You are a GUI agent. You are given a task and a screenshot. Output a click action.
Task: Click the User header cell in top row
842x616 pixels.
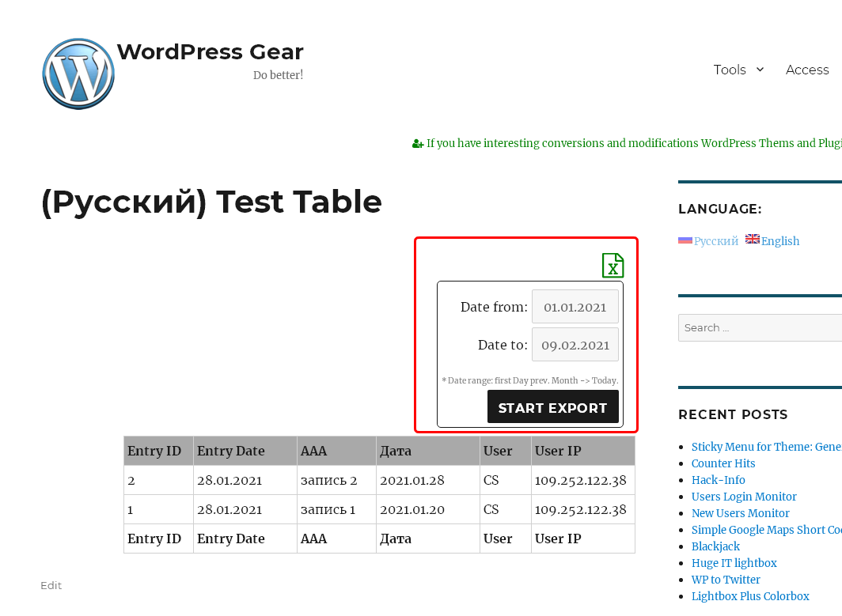tap(506, 451)
